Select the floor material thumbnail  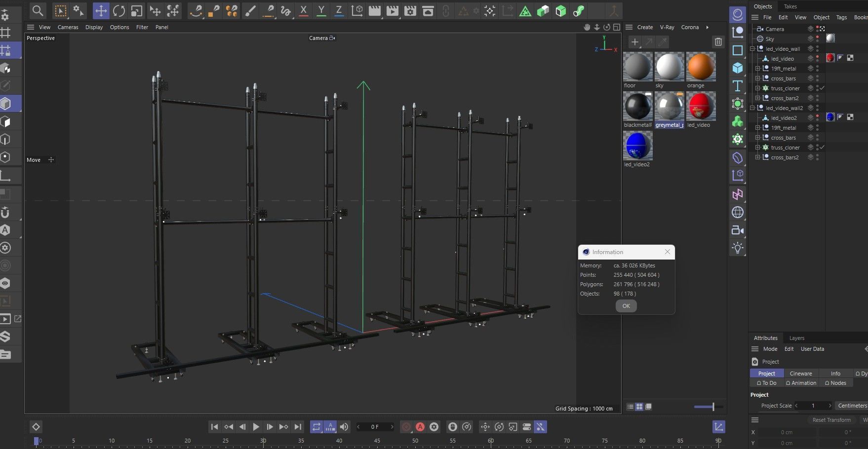(638, 67)
